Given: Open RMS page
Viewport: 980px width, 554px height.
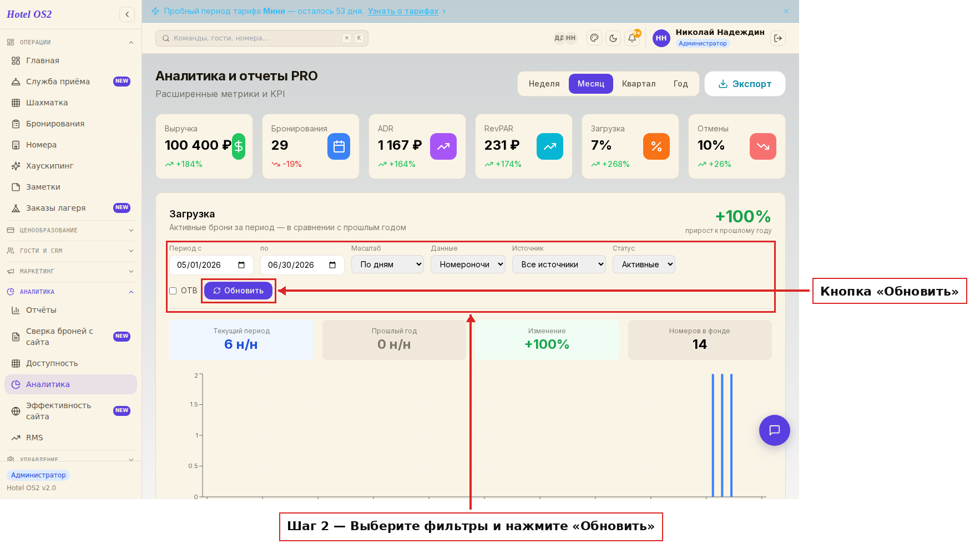Looking at the screenshot, I should pos(70,438).
